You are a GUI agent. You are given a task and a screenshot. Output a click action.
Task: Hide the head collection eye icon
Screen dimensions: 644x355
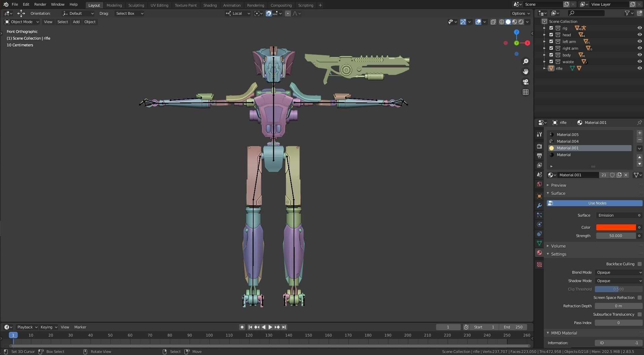(x=639, y=35)
